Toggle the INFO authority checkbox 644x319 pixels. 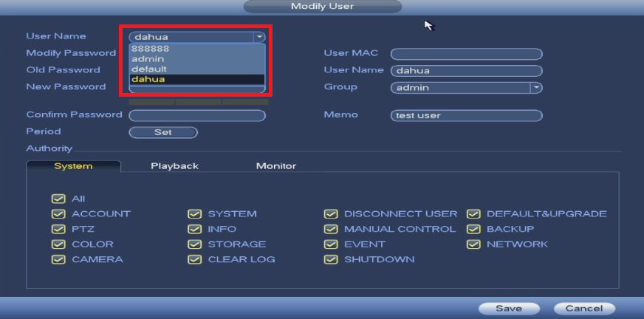(x=195, y=229)
